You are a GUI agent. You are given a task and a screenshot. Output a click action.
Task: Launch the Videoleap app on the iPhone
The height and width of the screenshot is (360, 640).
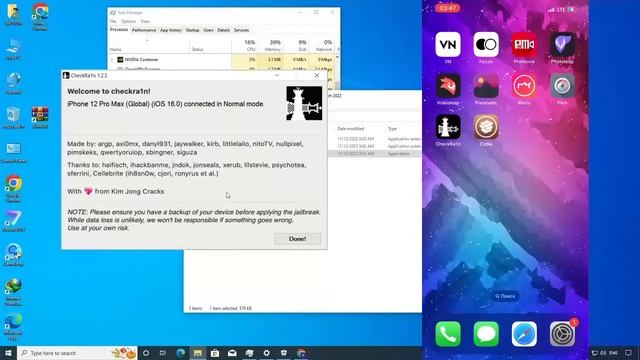click(x=448, y=86)
